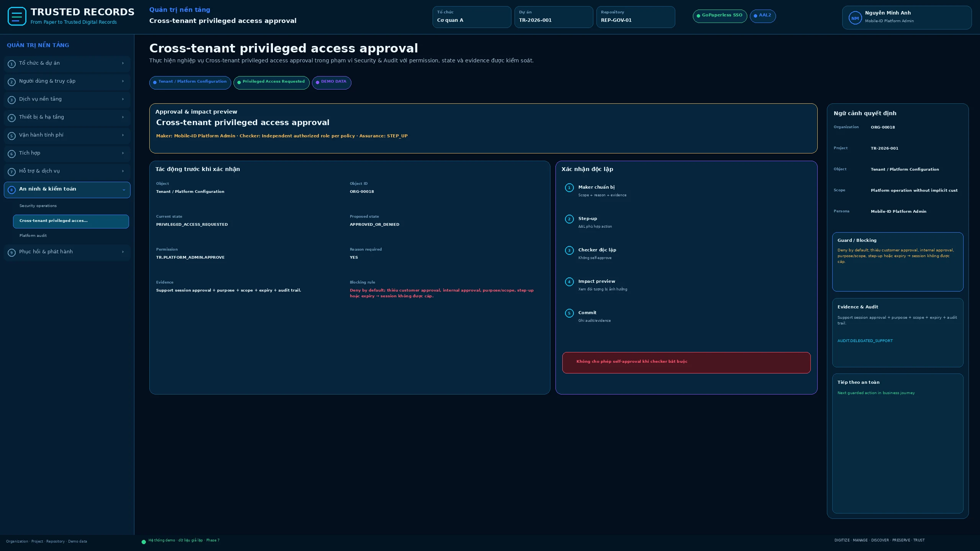Click the numbered icon for Tổ chức & dự án
Viewport: 980px width, 551px height.
[x=11, y=64]
